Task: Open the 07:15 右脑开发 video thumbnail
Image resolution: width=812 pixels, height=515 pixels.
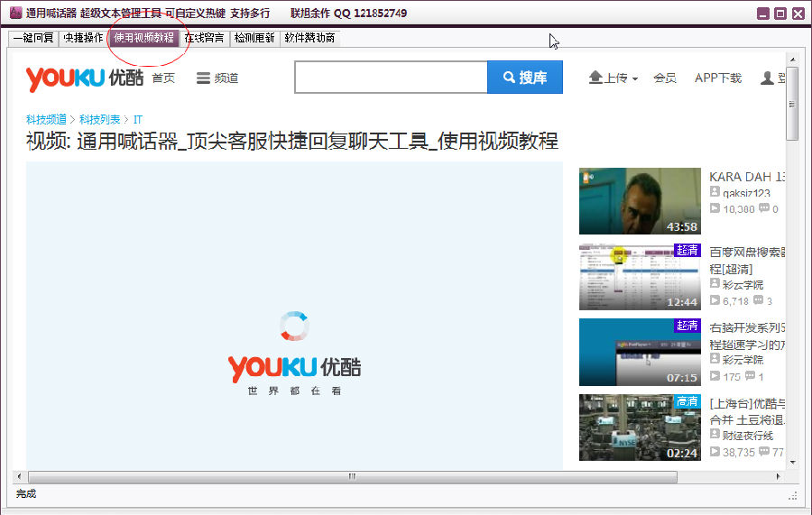Action: pos(640,352)
